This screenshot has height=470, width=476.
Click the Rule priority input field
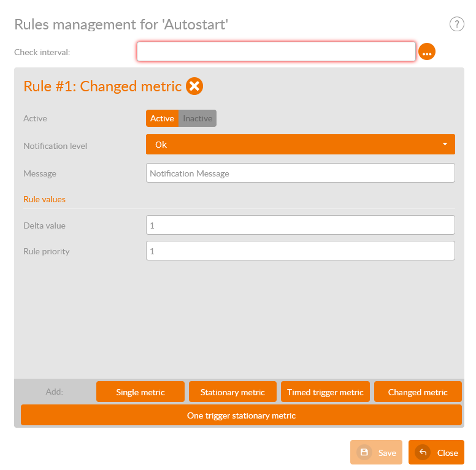(300, 251)
